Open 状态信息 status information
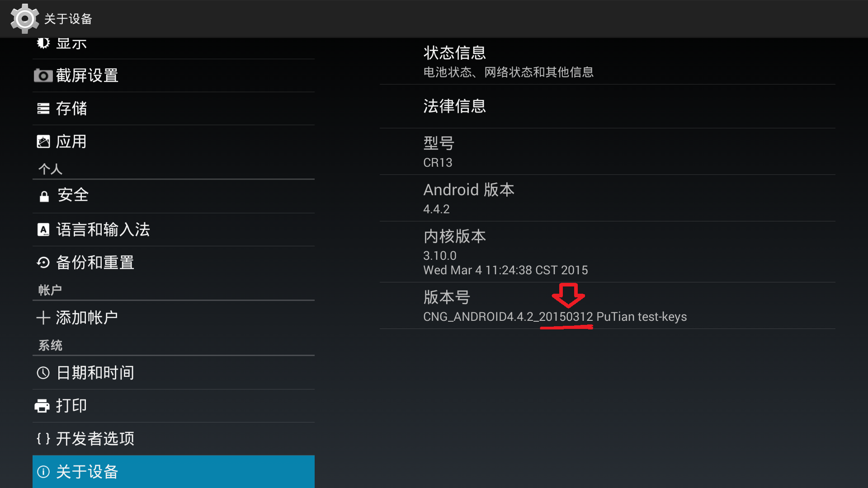This screenshot has width=868, height=488. (x=608, y=61)
